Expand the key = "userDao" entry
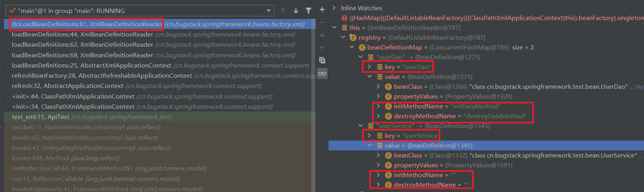 click(369, 67)
